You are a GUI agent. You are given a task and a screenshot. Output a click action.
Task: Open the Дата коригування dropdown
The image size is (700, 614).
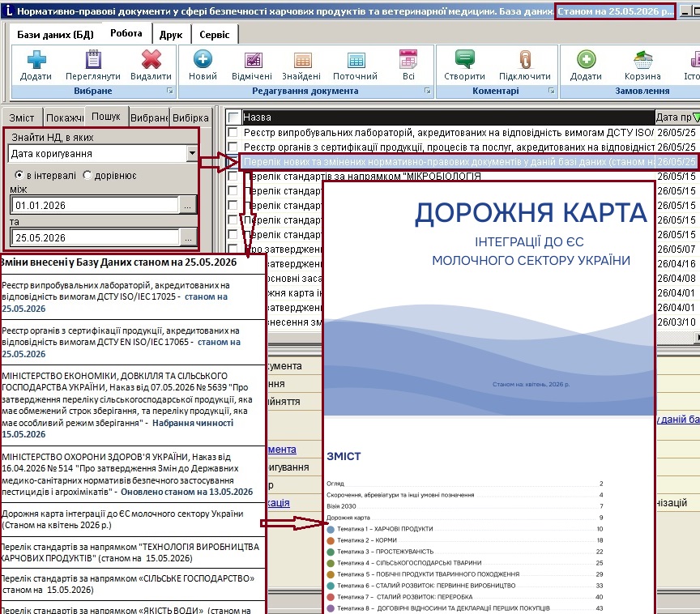[x=192, y=154]
